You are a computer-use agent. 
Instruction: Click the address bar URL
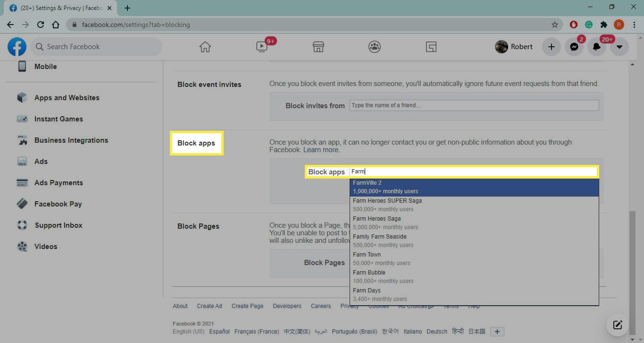pyautogui.click(x=136, y=25)
